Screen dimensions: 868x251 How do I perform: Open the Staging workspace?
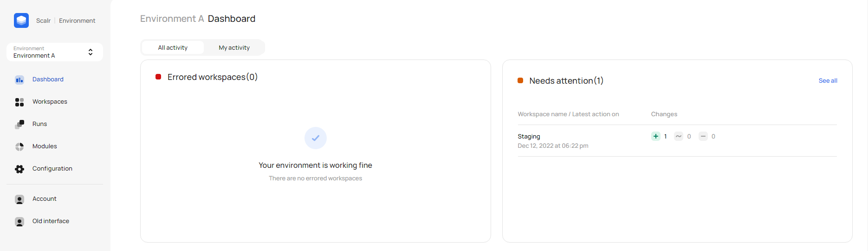[x=529, y=137]
